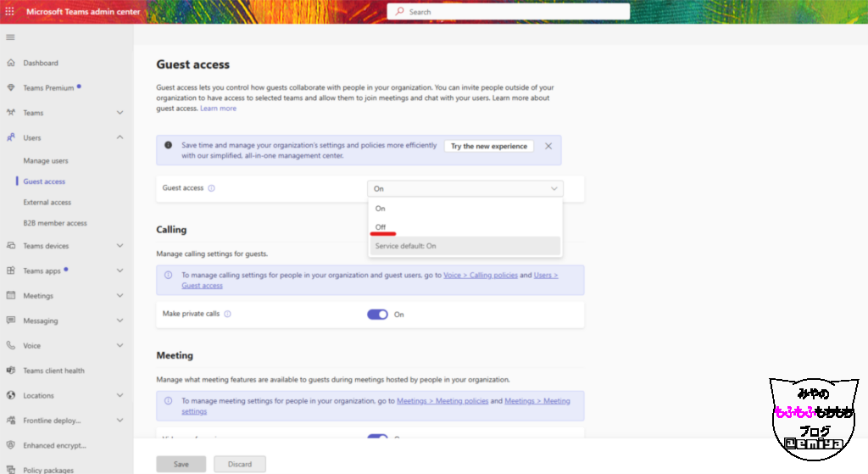Click the Meetings calendar icon
The width and height of the screenshot is (868, 474).
click(10, 295)
